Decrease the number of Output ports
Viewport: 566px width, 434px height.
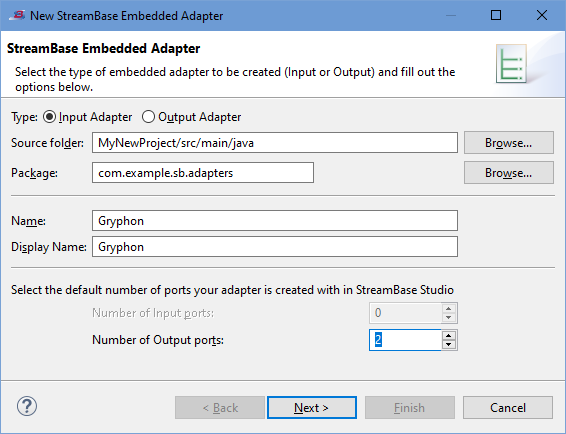[x=449, y=345]
